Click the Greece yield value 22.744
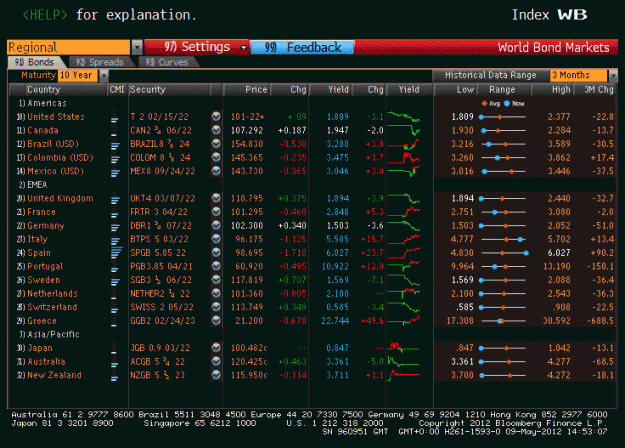This screenshot has width=625, height=448. coord(335,321)
